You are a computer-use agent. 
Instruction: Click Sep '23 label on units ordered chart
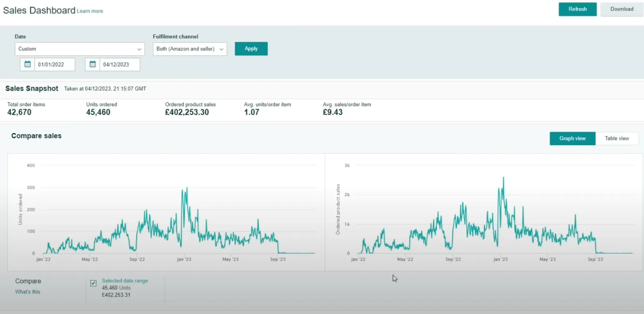pyautogui.click(x=278, y=259)
